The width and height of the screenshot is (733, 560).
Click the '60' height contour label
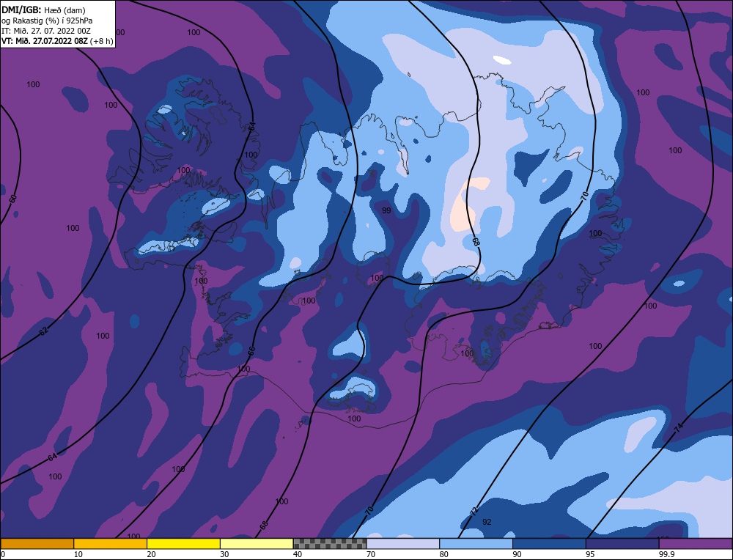click(x=13, y=199)
